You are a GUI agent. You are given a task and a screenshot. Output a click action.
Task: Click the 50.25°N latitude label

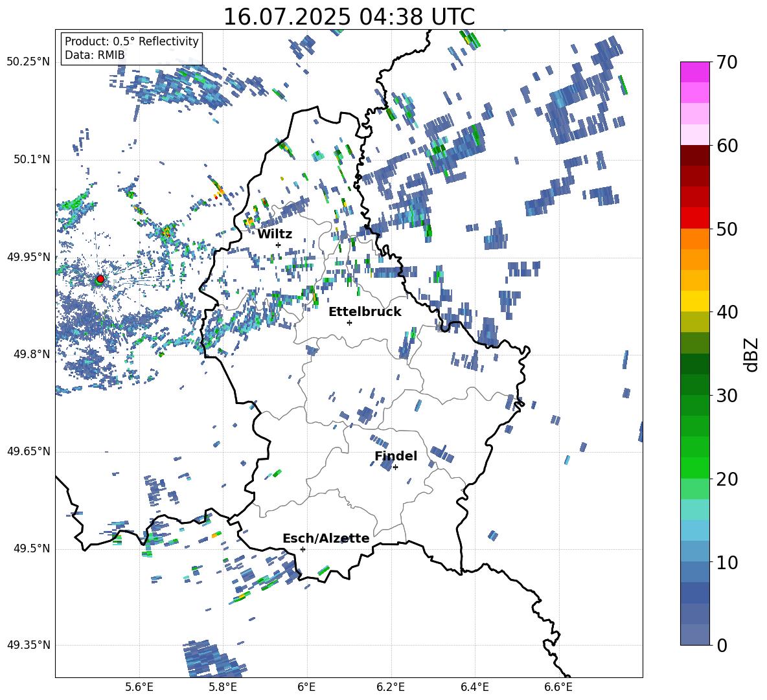[29, 62]
